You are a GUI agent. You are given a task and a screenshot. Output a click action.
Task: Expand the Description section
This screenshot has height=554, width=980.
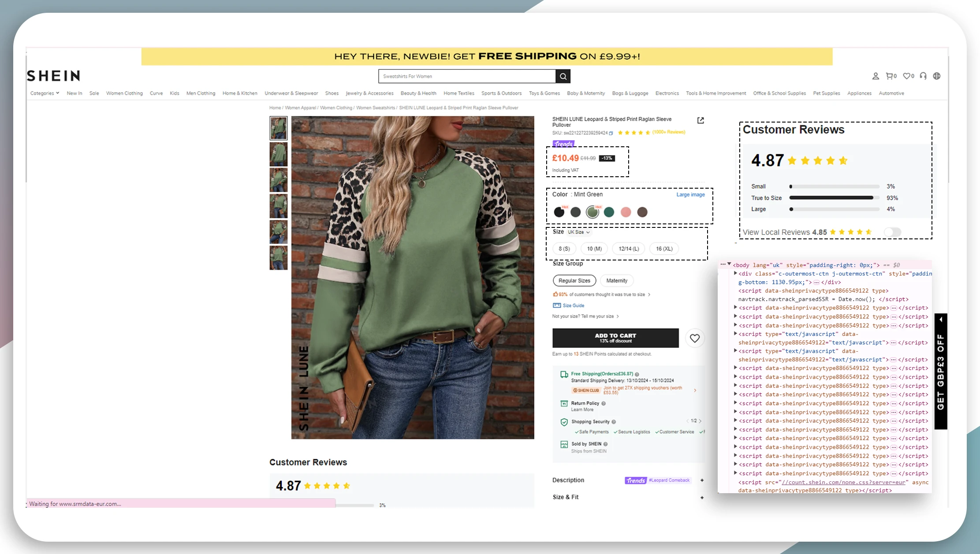[x=702, y=480]
